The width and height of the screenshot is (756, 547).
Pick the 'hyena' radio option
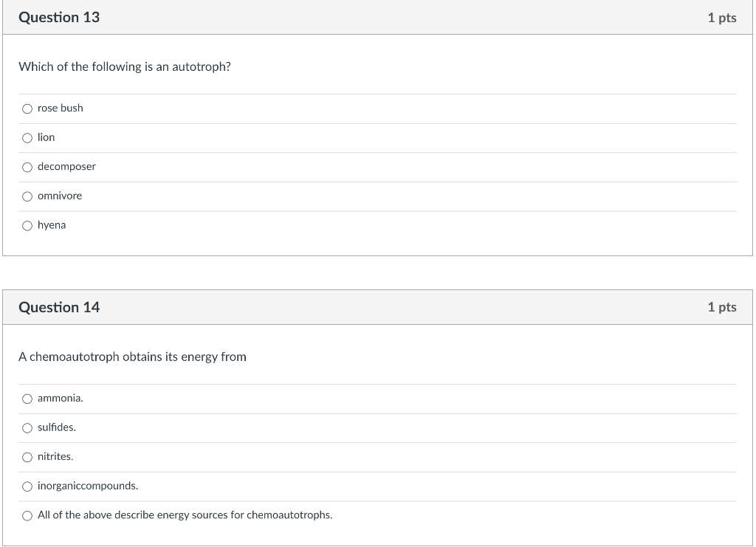[x=27, y=226]
